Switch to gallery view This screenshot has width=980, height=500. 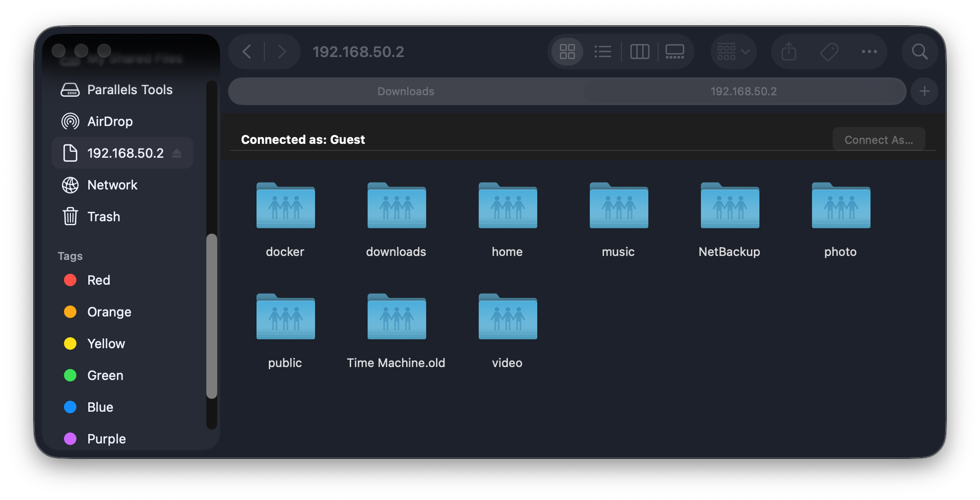674,52
